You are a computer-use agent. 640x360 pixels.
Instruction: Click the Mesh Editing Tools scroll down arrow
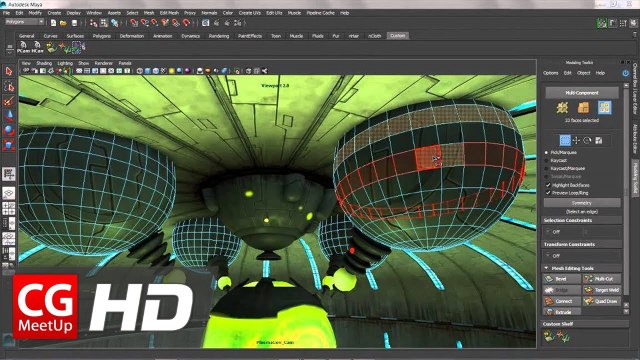[x=626, y=311]
